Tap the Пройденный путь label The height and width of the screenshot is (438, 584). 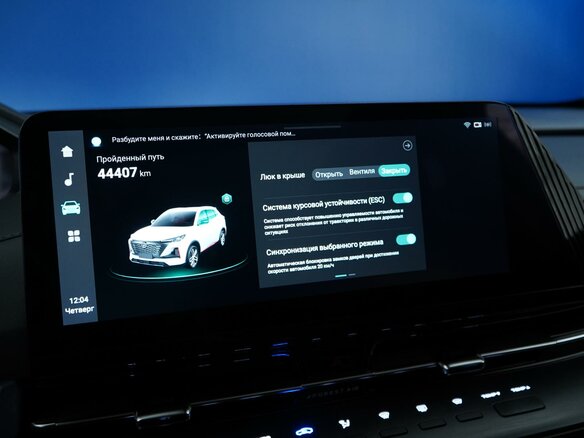coord(130,158)
